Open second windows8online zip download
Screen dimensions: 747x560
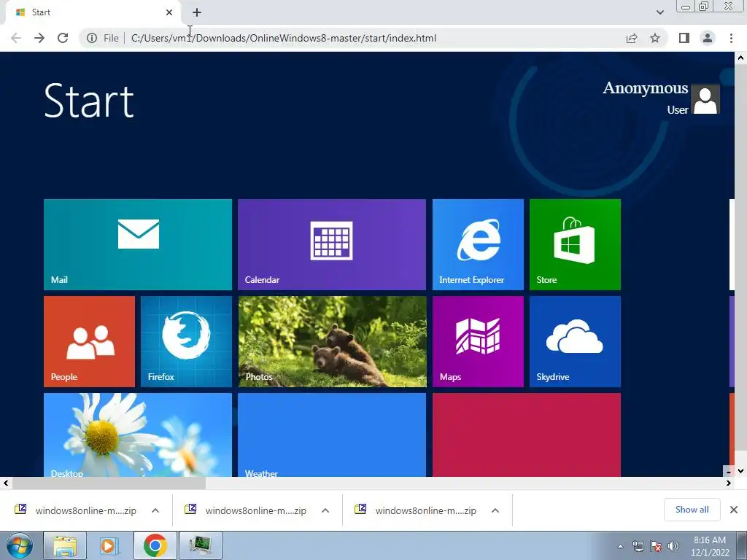(x=247, y=510)
